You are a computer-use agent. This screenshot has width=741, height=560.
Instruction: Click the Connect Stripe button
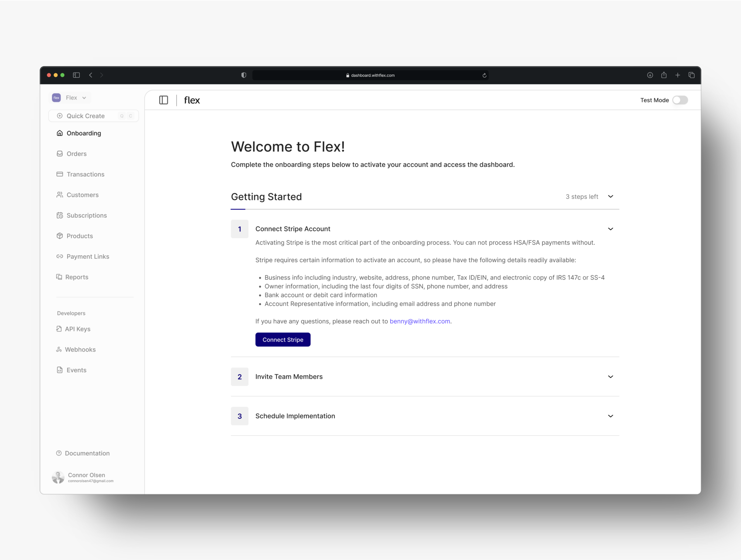coord(283,339)
